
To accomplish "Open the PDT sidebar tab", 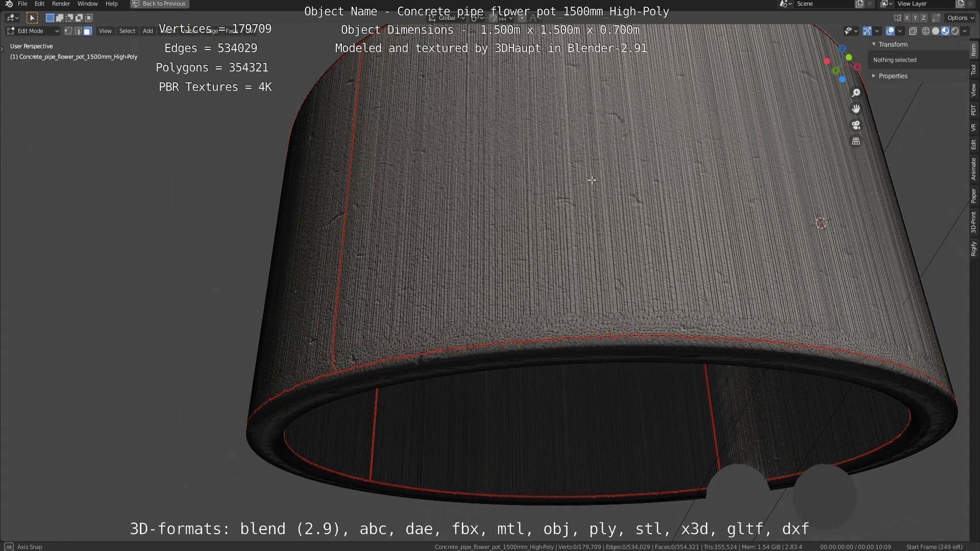I will pos(974,110).
